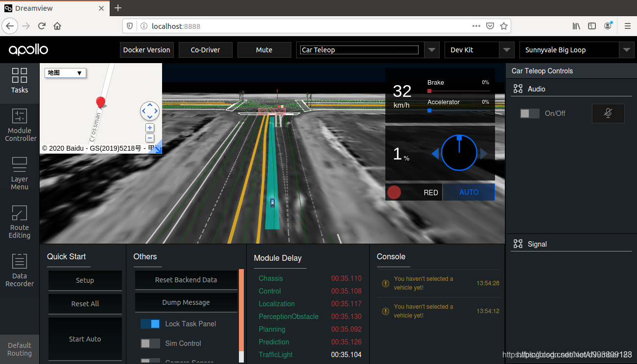Open the Layer Menu sidebar icon
Image resolution: width=637 pixels, height=364 pixels.
20,174
